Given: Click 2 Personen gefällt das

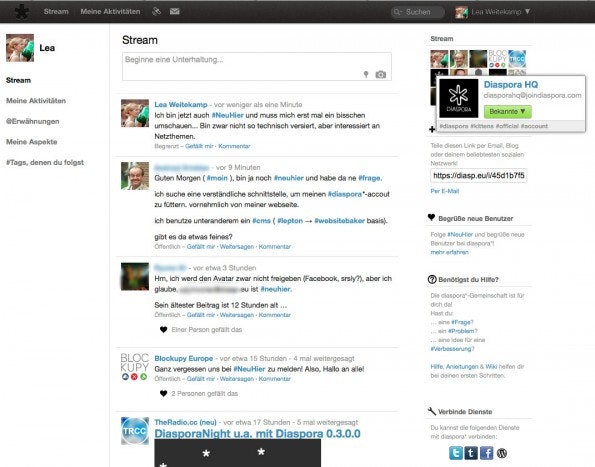Looking at the screenshot, I should tap(205, 394).
